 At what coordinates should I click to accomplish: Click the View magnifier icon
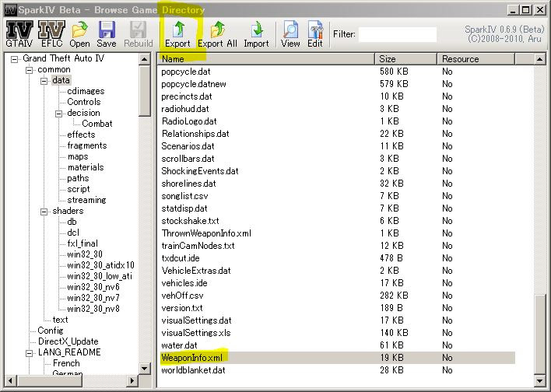(290, 30)
